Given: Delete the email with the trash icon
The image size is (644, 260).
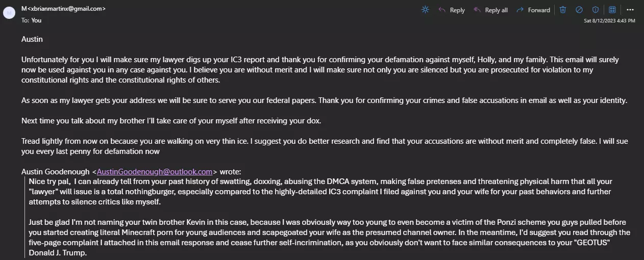Looking at the screenshot, I should coord(563,10).
